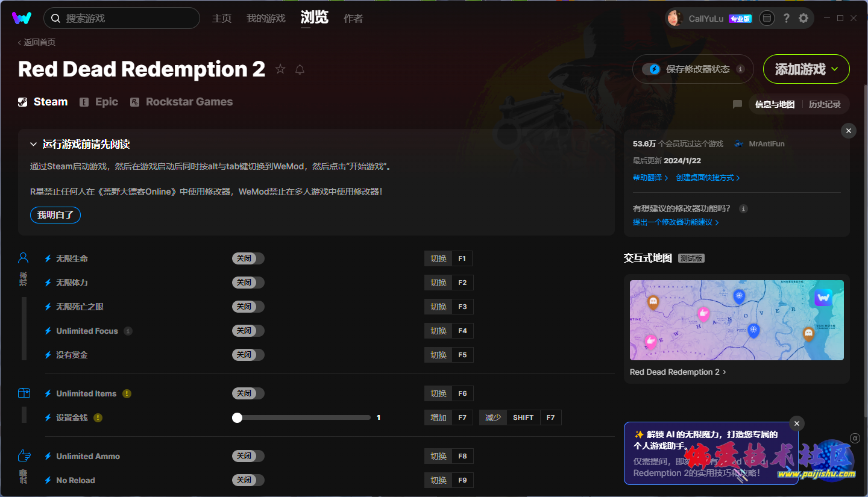This screenshot has height=497, width=868.
Task: Click the 设置金钱 slider track
Action: coord(301,417)
